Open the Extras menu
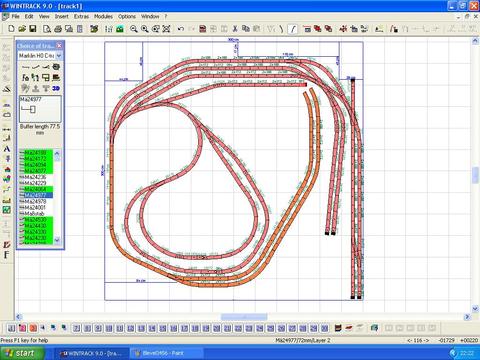 pos(81,16)
